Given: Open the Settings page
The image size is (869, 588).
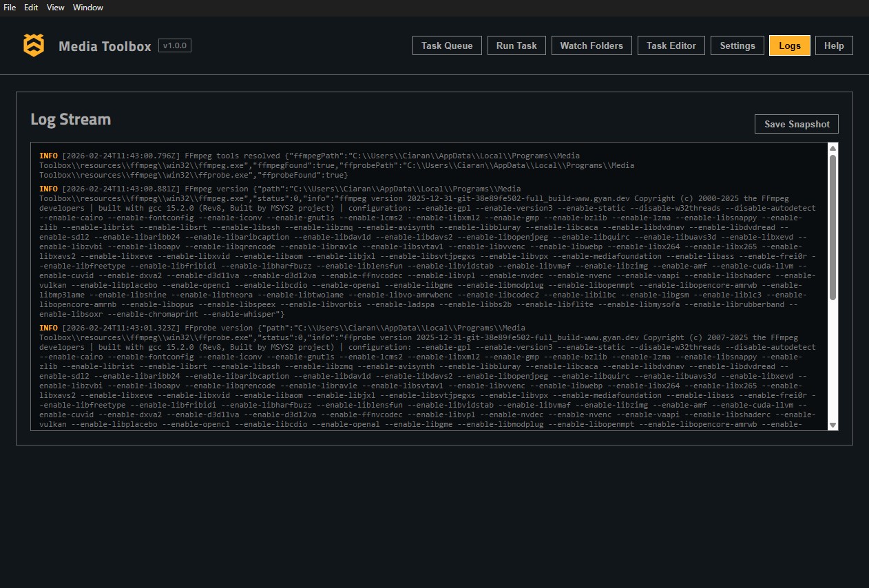Looking at the screenshot, I should click(x=737, y=45).
